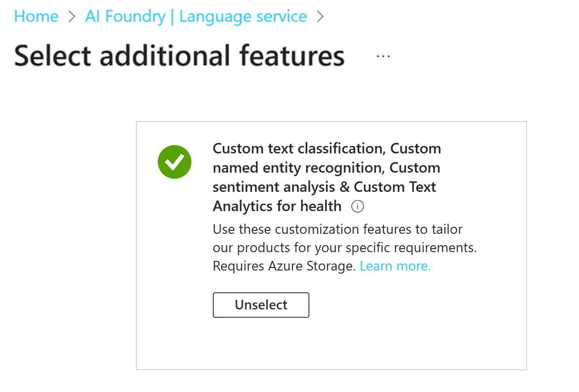Click the breadcrumb chevron after Language service
The height and width of the screenshot is (392, 579).
point(321,16)
